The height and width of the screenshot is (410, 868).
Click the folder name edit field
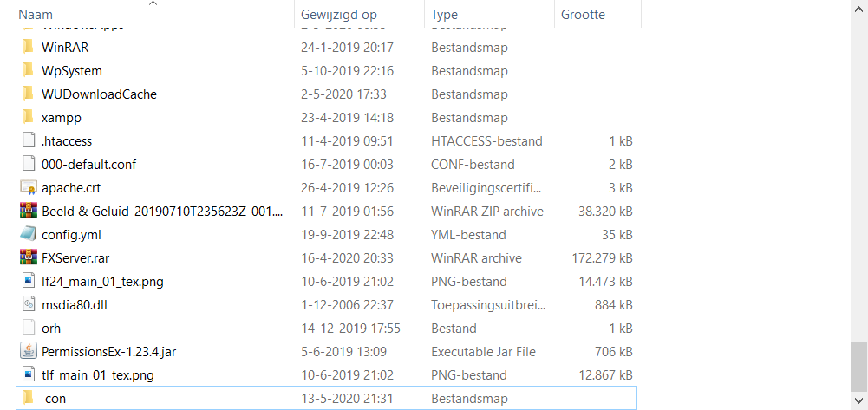(55, 399)
